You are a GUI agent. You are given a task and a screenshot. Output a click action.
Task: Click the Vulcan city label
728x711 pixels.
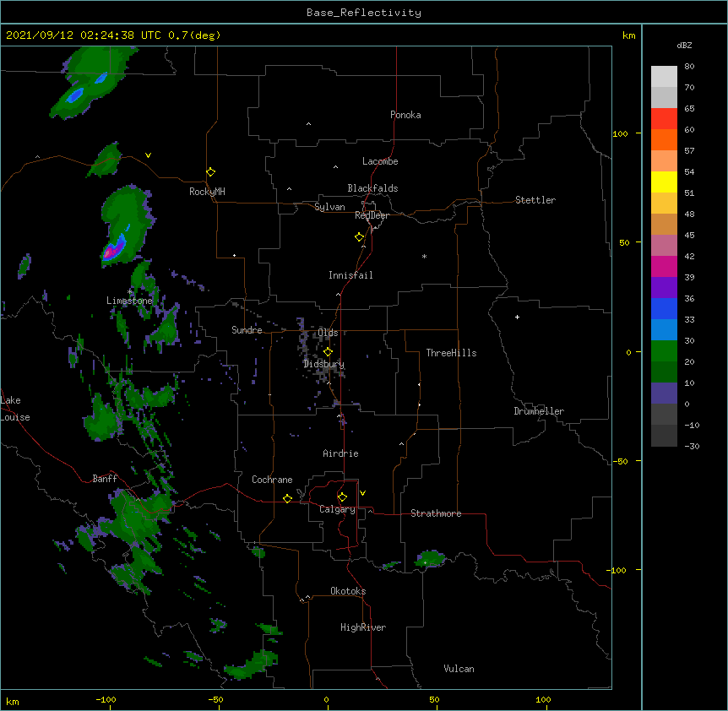459,669
